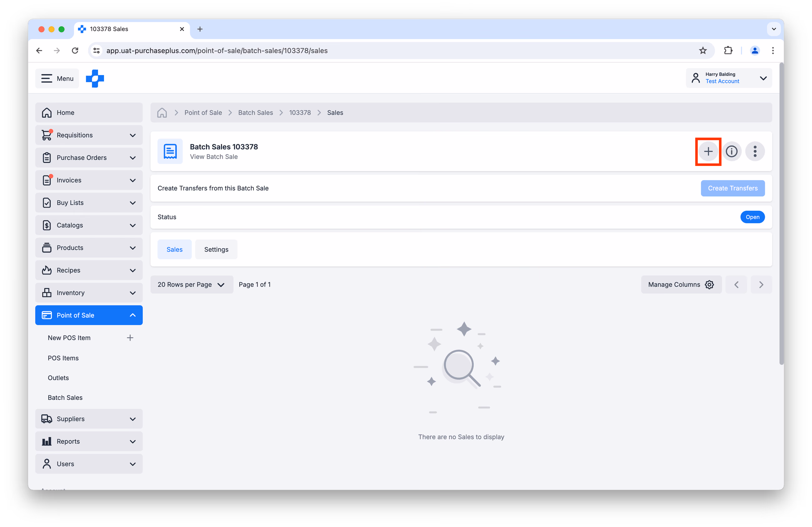The width and height of the screenshot is (812, 527).
Task: Click the Purchase Orders clipboard icon
Action: coord(47,158)
